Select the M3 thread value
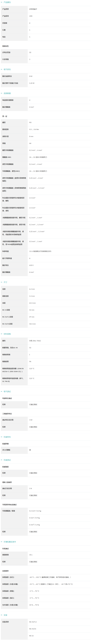 coord(30,123)
